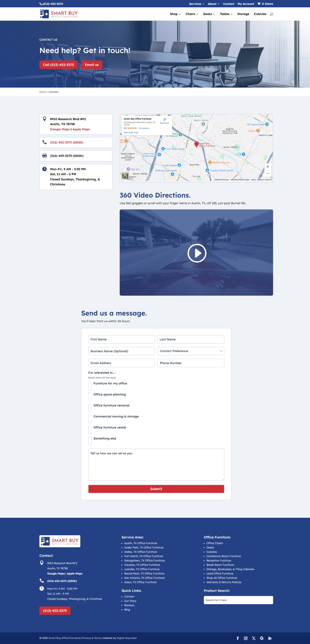The image size is (310, 644).
Task: Open the shopping cart icon
Action: [259, 4]
